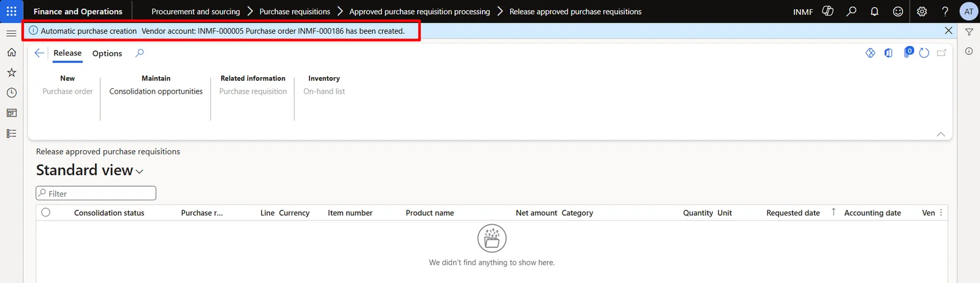
Task: Open the AT user account avatar
Action: 968,12
